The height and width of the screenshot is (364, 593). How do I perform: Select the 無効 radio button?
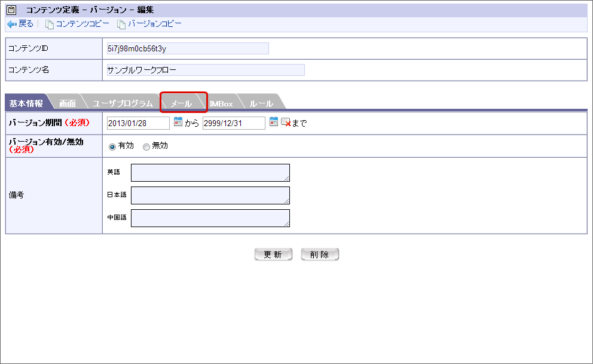pos(146,146)
